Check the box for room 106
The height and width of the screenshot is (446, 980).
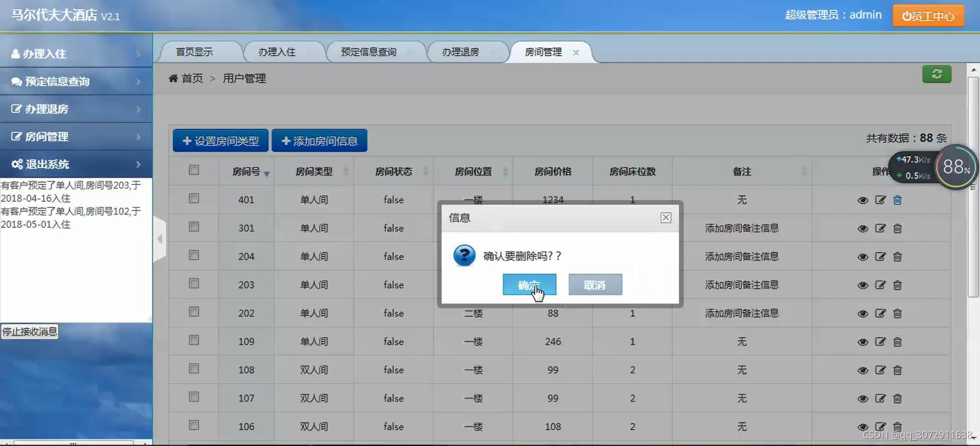(194, 425)
